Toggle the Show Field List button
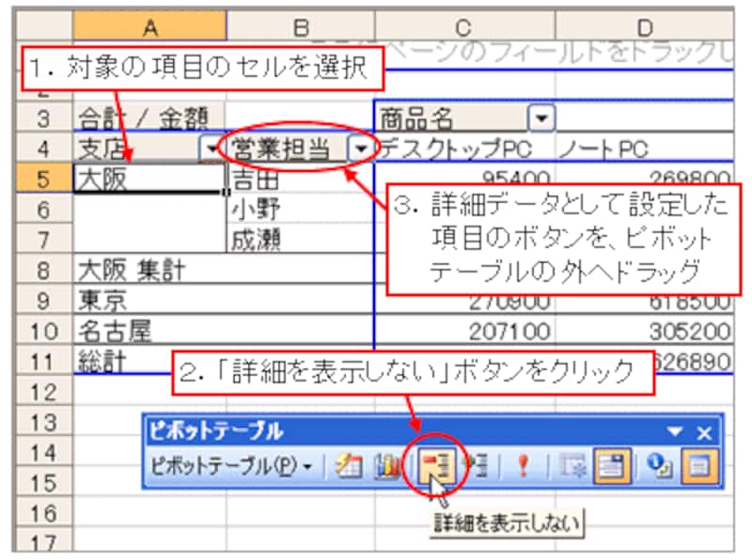Viewport: 752px width, 560px height. click(699, 465)
